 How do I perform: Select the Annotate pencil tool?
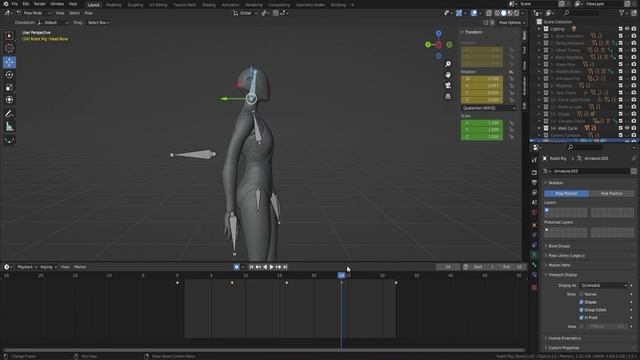click(x=9, y=114)
